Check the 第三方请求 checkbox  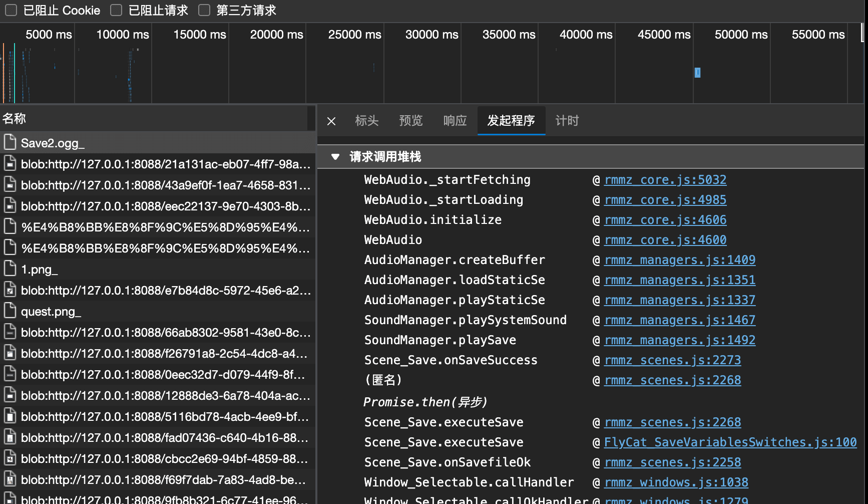click(x=204, y=10)
